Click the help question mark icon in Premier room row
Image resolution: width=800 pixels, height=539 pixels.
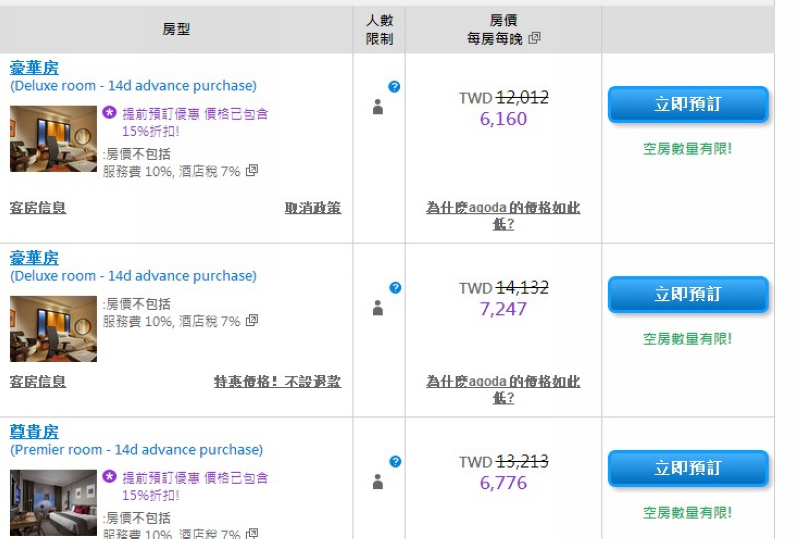click(x=395, y=461)
